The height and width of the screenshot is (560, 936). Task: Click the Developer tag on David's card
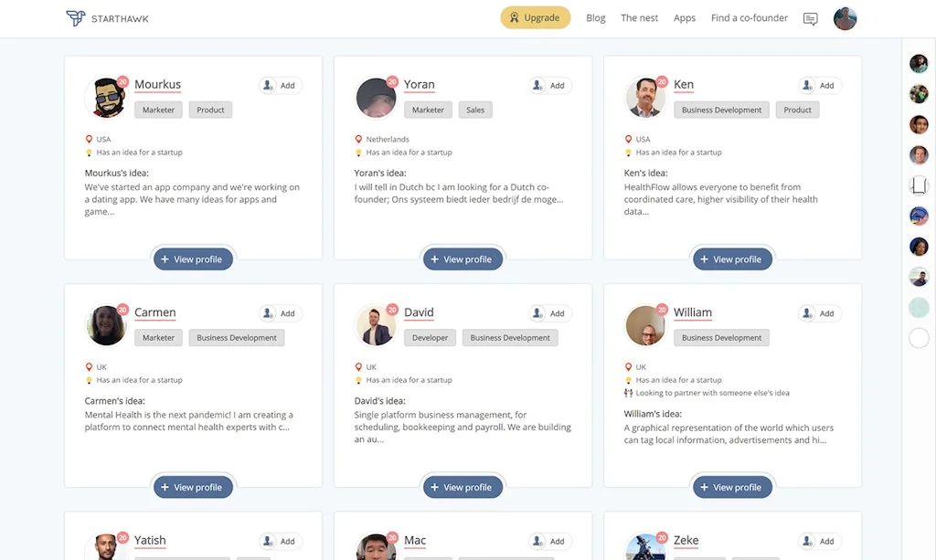(x=430, y=338)
